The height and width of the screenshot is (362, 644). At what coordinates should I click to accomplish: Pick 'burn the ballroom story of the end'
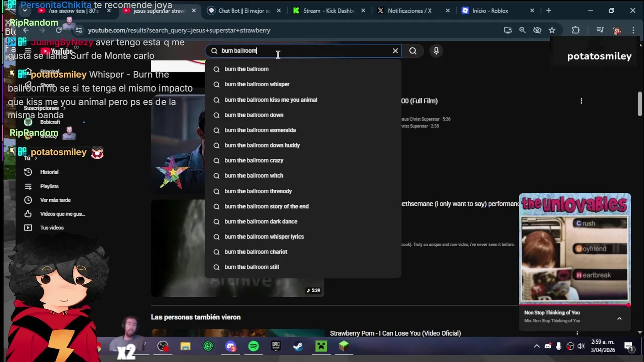click(x=303, y=206)
